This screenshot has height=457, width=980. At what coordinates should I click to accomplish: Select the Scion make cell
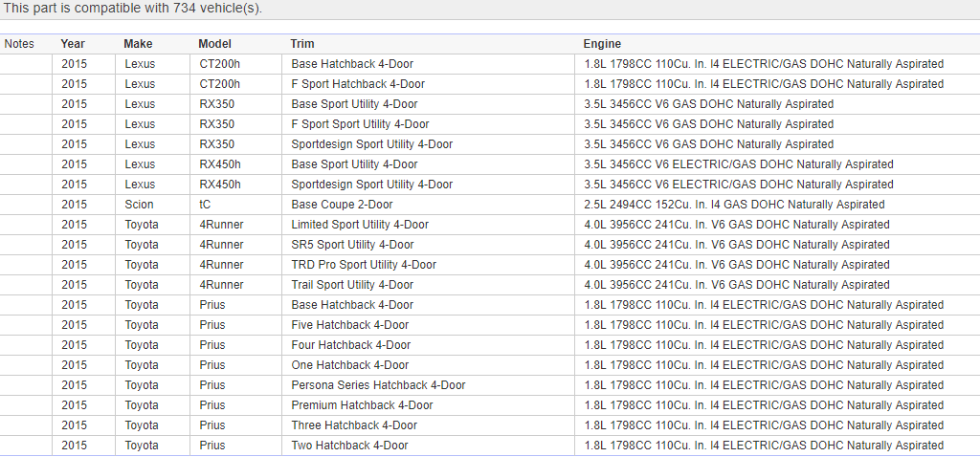[139, 205]
